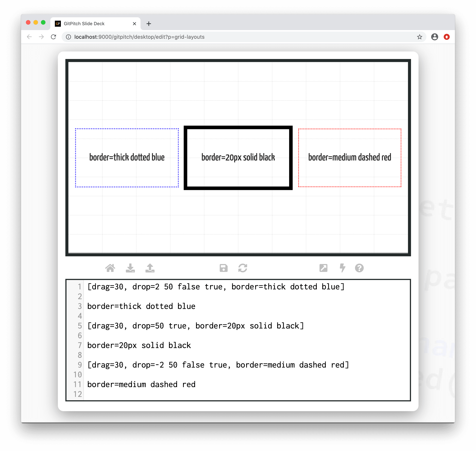Viewport: 476px width, 451px height.
Task: View site information icon in address bar
Action: point(69,37)
